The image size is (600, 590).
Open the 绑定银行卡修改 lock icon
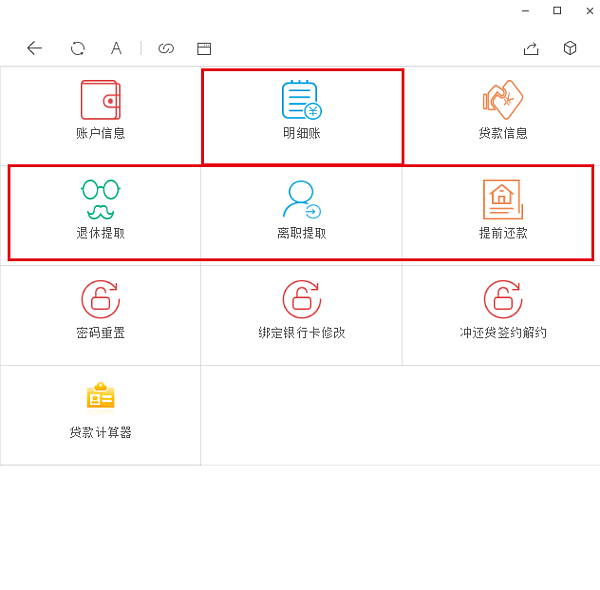[301, 299]
